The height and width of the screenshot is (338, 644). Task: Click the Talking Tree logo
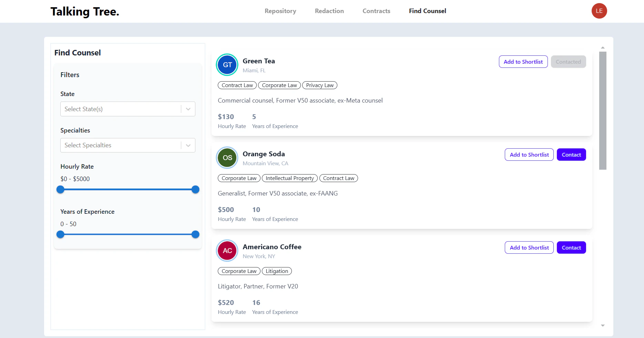coord(85,11)
